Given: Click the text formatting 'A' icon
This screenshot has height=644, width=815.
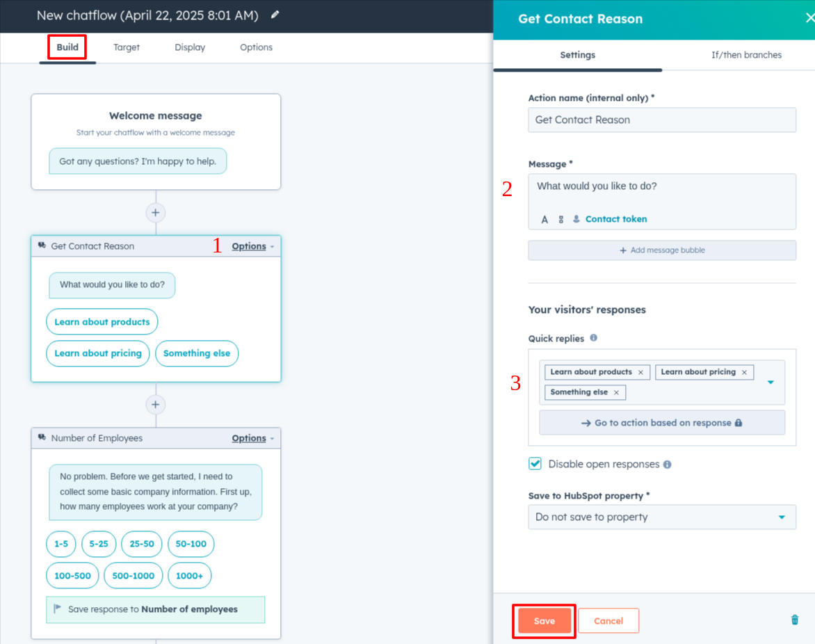Looking at the screenshot, I should point(544,219).
